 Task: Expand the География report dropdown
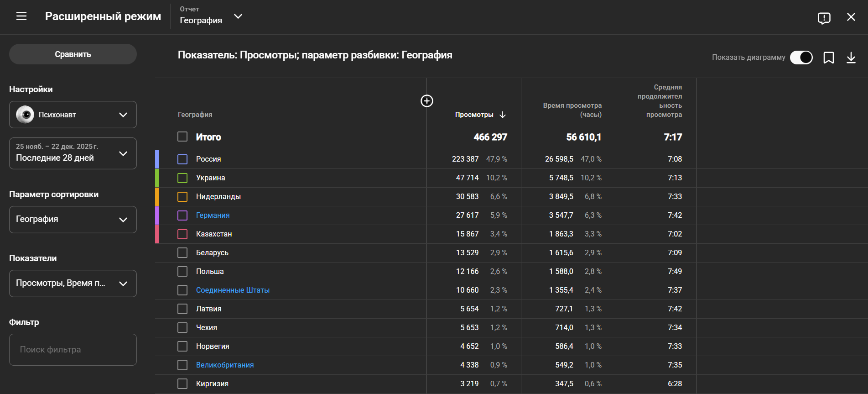[238, 16]
